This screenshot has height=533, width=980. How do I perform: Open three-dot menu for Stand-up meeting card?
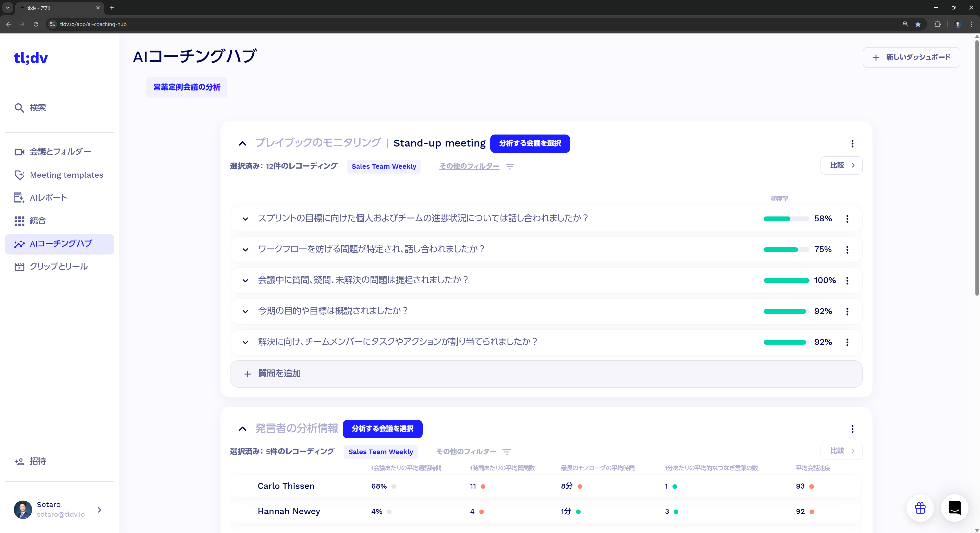tap(852, 143)
